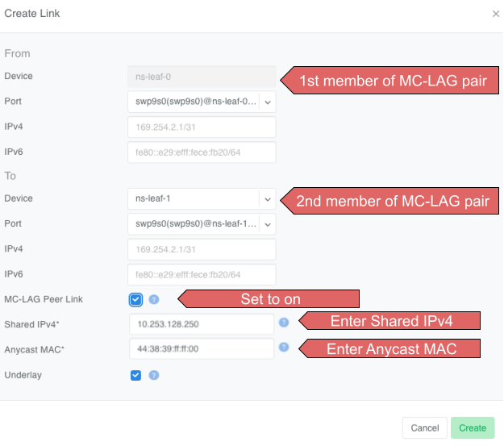Close the Create Link dialog
Image resolution: width=504 pixels, height=446 pixels.
495,14
